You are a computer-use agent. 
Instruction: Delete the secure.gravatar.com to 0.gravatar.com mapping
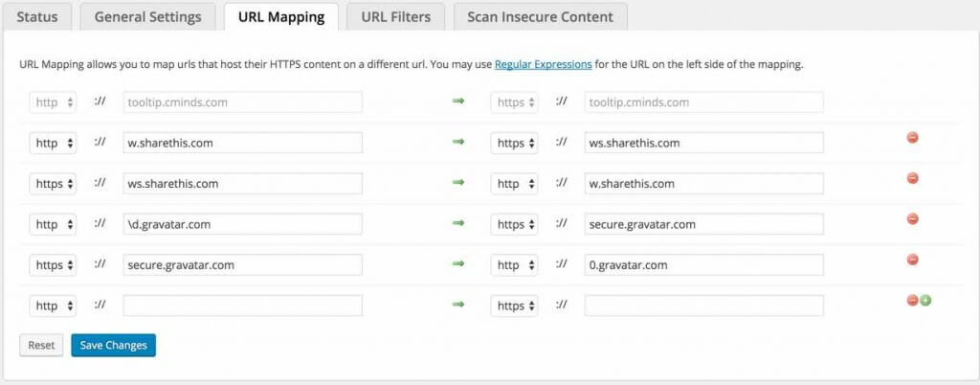pyautogui.click(x=912, y=259)
